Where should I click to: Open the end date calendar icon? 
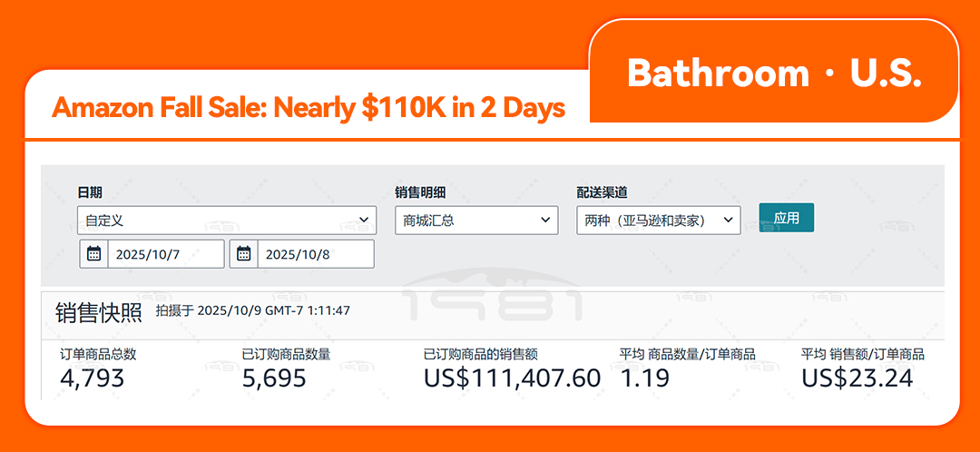(243, 254)
